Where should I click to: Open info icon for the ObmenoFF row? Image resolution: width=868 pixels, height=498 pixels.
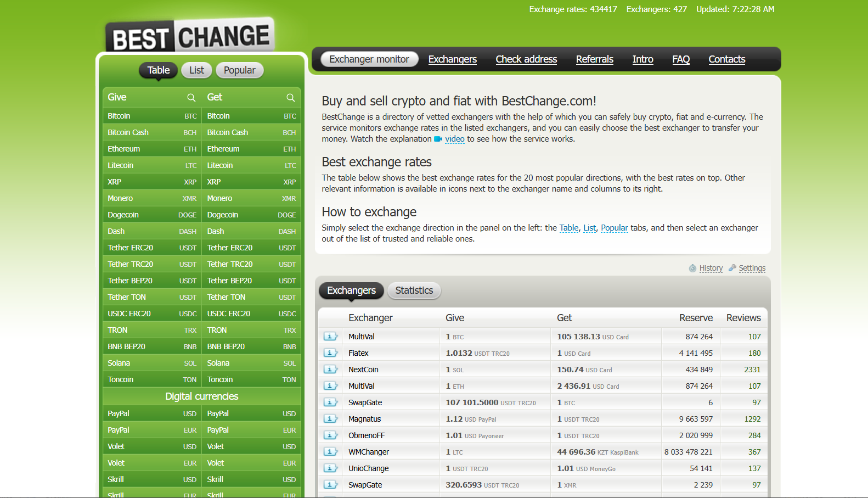[330, 435]
